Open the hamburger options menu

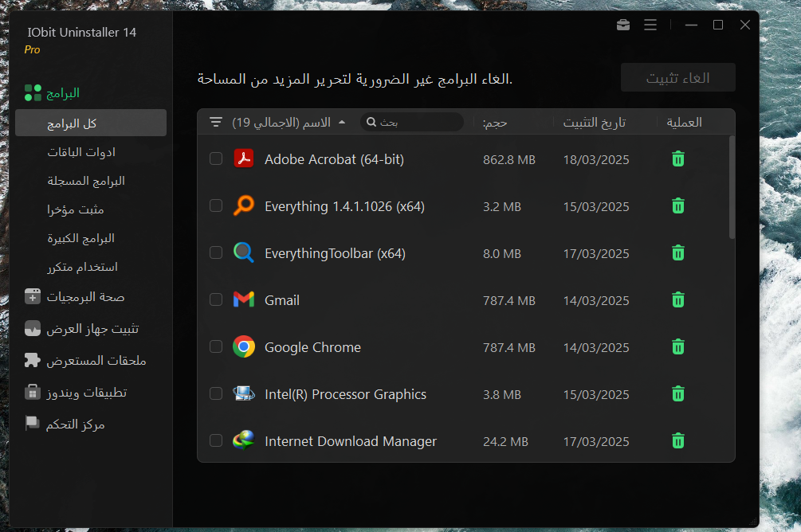(x=650, y=25)
